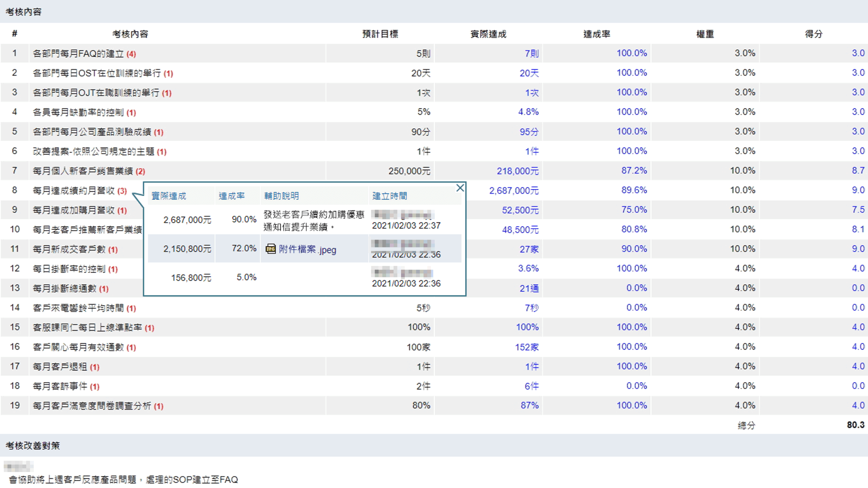Click the 2,687,000元 value in row 8
This screenshot has height=488, width=868.
tap(513, 191)
